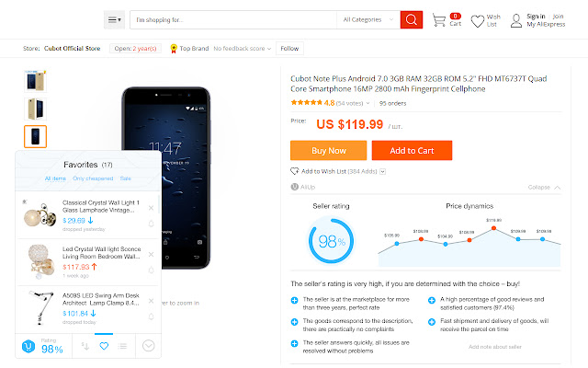Toggle notification bell for Led Crystal Wall light
Viewport: 588px width, 368px height.
coord(152,269)
